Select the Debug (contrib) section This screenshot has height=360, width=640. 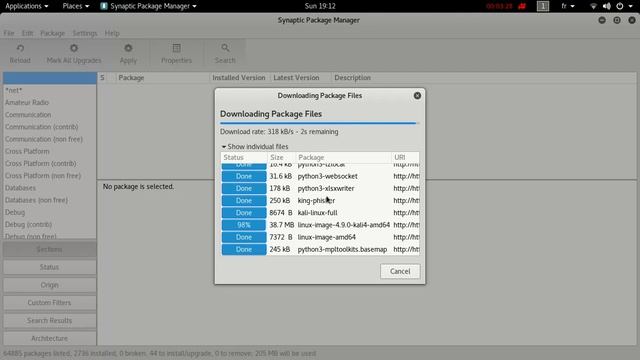49,224
